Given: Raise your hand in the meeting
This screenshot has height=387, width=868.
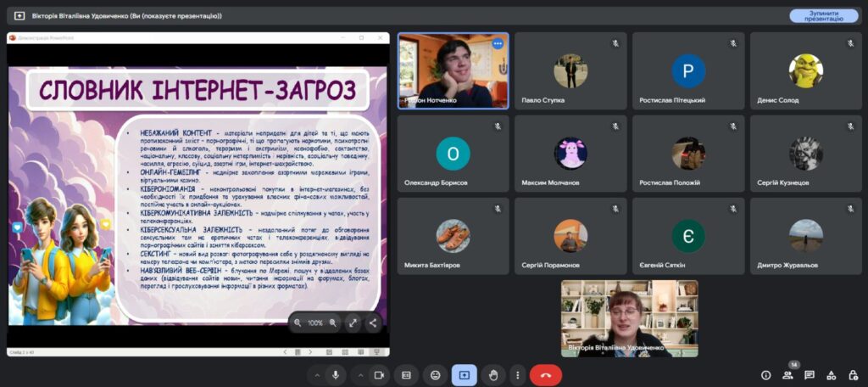Looking at the screenshot, I should click(492, 374).
